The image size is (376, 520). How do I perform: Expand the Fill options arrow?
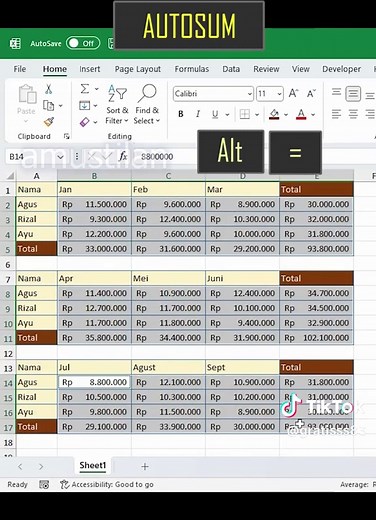(96, 106)
